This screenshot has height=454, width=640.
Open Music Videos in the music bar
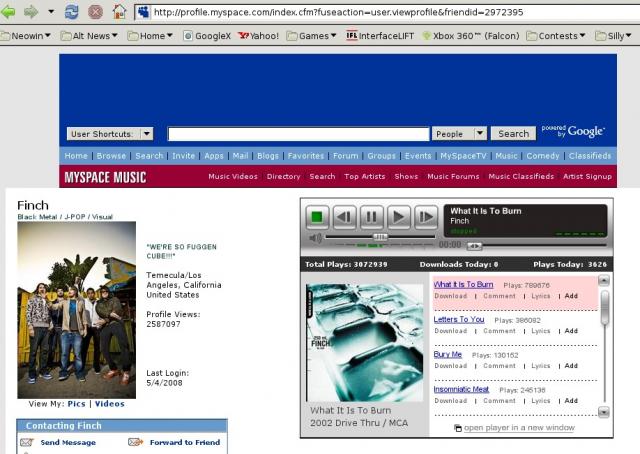[x=233, y=176]
